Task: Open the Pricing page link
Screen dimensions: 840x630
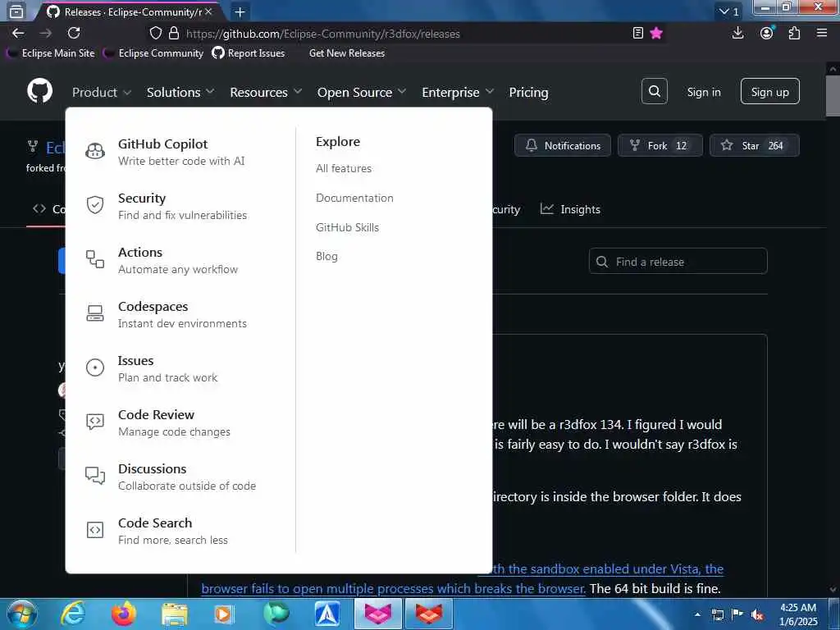Action: pos(528,92)
